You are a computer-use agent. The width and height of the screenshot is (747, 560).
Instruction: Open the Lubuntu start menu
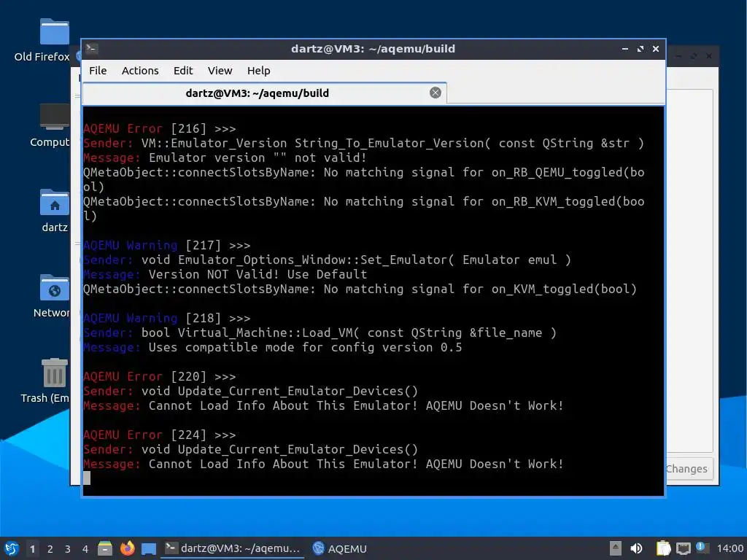click(11, 548)
